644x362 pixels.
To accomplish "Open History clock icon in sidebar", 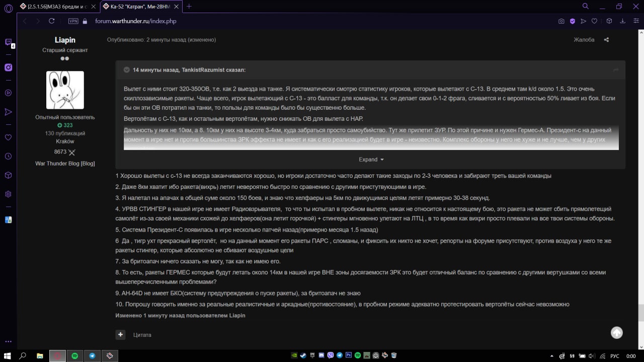I will click(x=8, y=156).
